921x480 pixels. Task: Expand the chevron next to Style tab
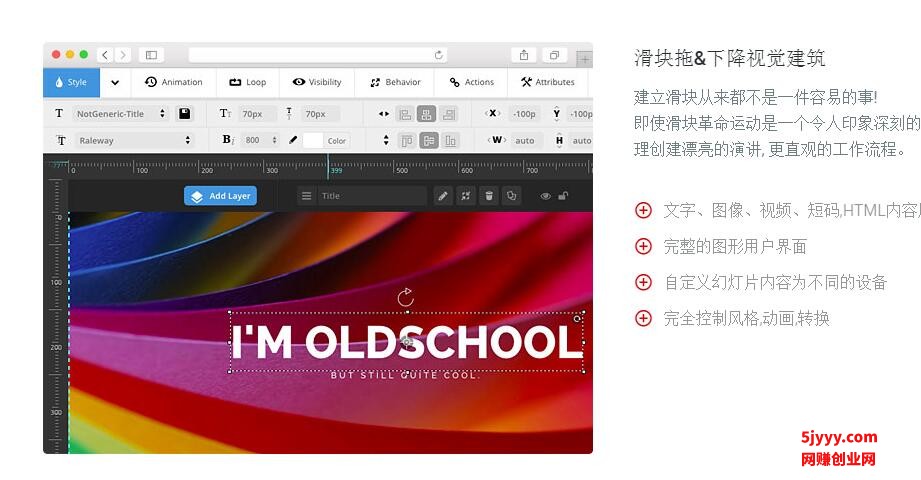pos(115,82)
